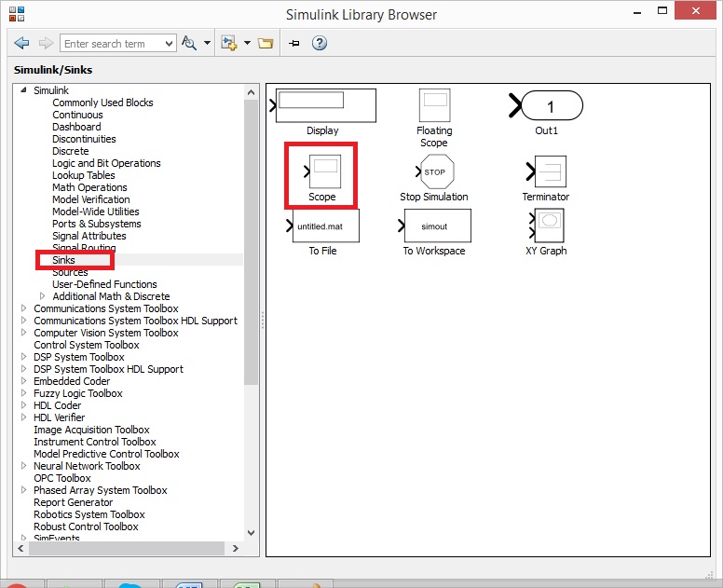Open Commonly Used Blocks library
Viewport: 723px width, 588px height.
pyautogui.click(x=102, y=103)
